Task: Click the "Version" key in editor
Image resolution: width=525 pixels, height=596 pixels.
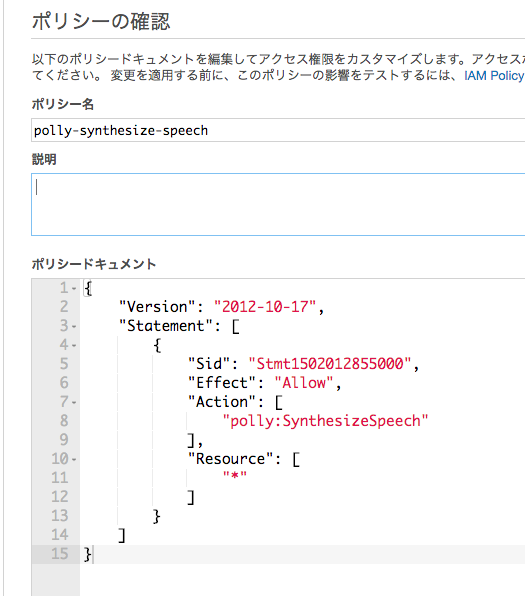Action: coord(157,307)
